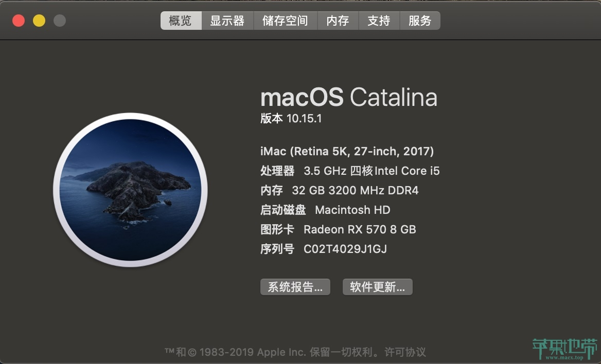This screenshot has width=601, height=364.
Task: Click the macOS Catalina title text
Action: point(349,97)
